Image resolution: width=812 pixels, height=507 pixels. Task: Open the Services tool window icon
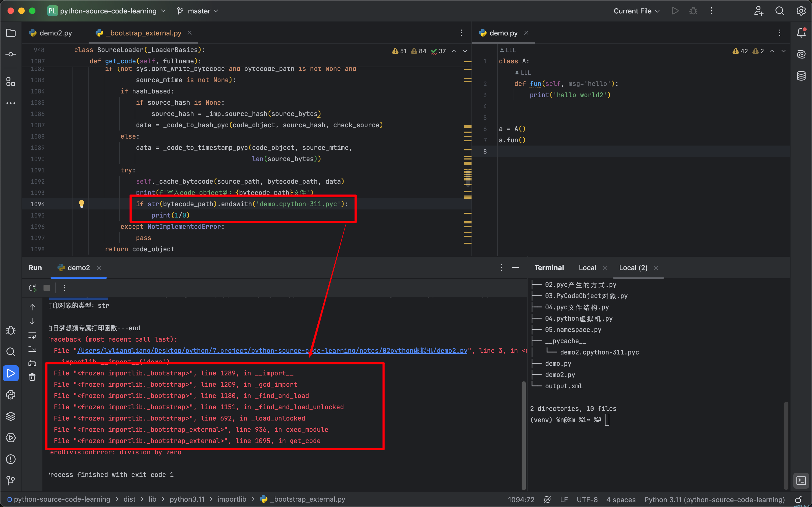pyautogui.click(x=11, y=438)
